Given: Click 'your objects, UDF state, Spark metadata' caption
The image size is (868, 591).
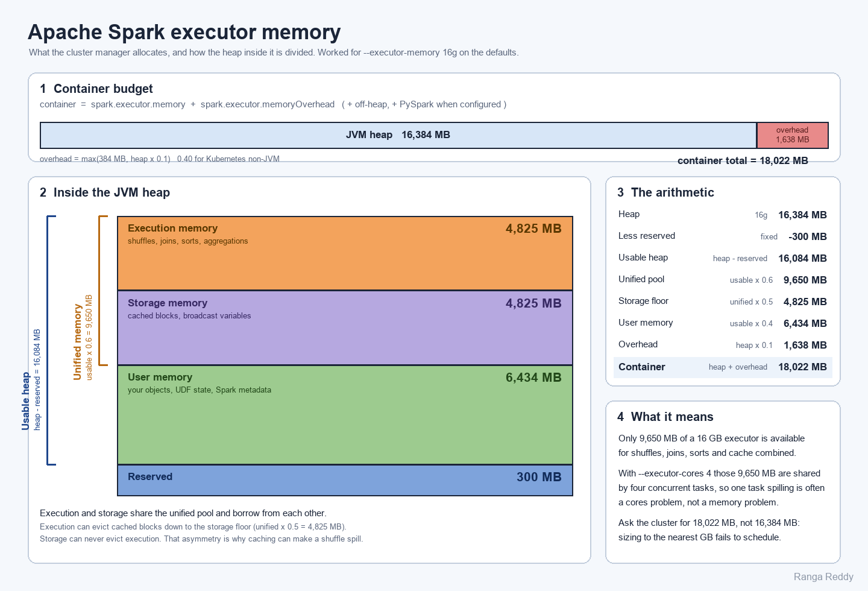Looking at the screenshot, I should coord(200,390).
